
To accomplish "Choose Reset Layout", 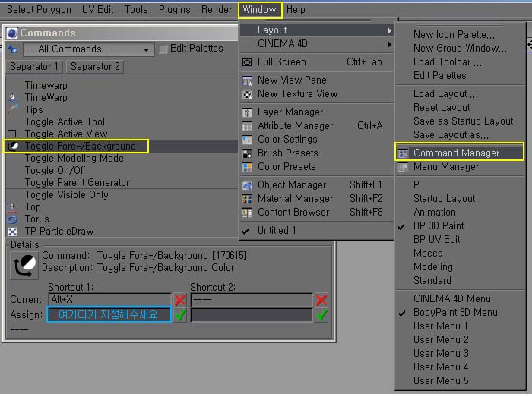I will tap(442, 108).
